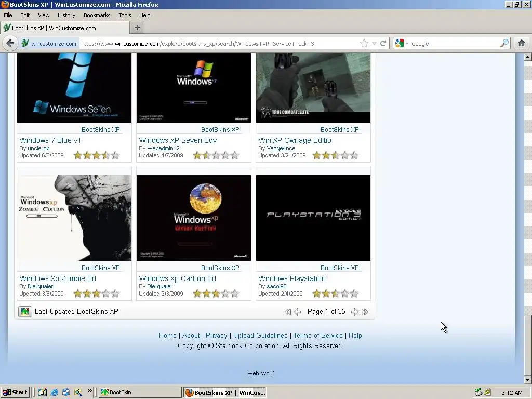Select the BootSkins XP | WinCustomize.com tab
This screenshot has width=532, height=399.
(64, 28)
